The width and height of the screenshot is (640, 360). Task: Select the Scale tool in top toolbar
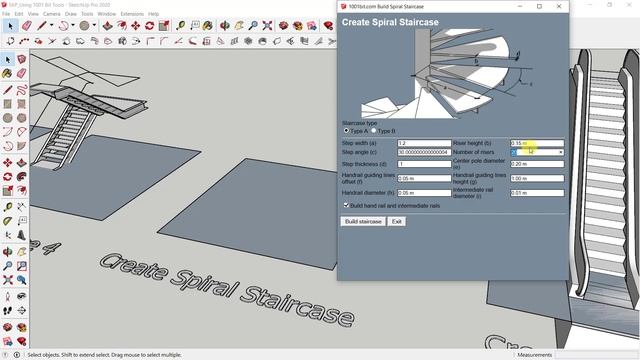[x=164, y=26]
